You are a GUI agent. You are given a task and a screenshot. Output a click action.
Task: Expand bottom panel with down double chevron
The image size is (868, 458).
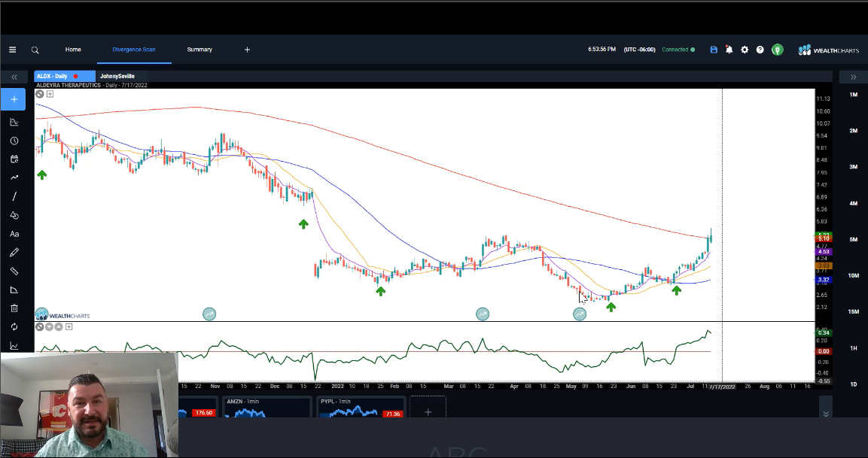coord(825,414)
